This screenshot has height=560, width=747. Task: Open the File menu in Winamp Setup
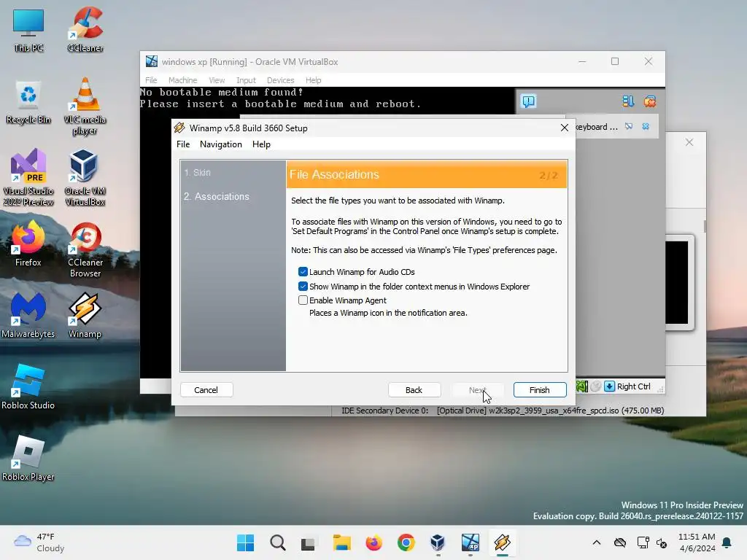tap(183, 144)
